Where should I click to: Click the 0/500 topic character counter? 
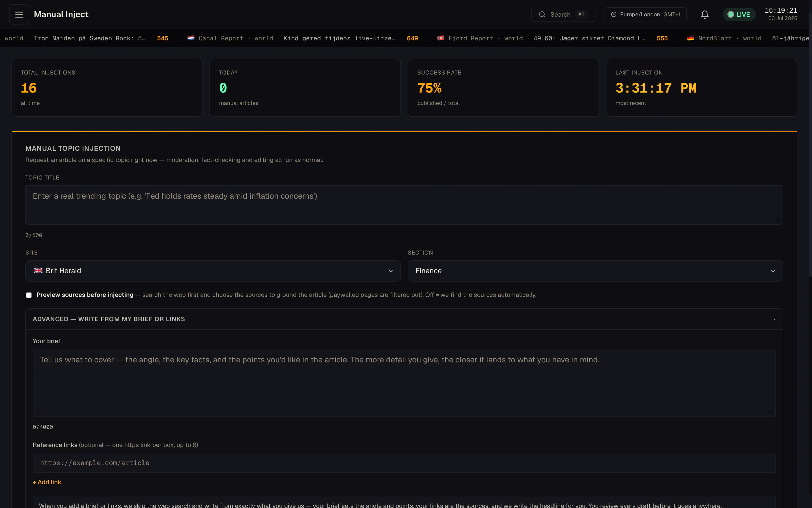point(34,235)
